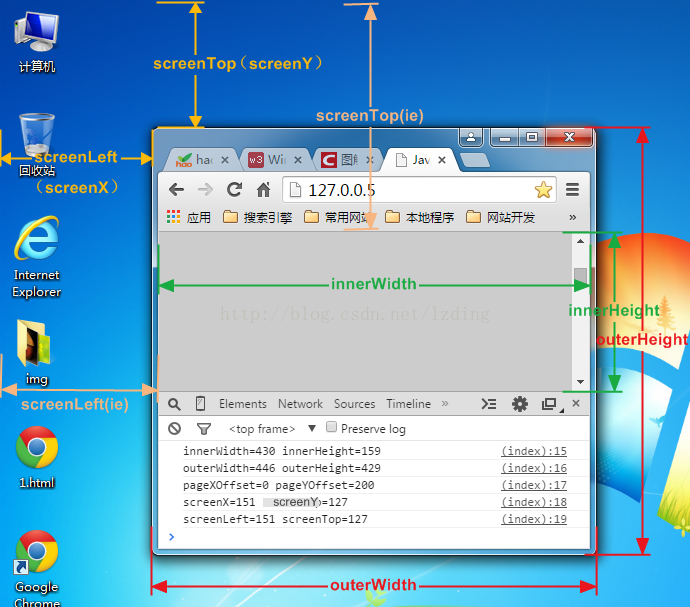The image size is (690, 607).
Task: Open the 常用网站 bookmarks folder
Action: (338, 217)
